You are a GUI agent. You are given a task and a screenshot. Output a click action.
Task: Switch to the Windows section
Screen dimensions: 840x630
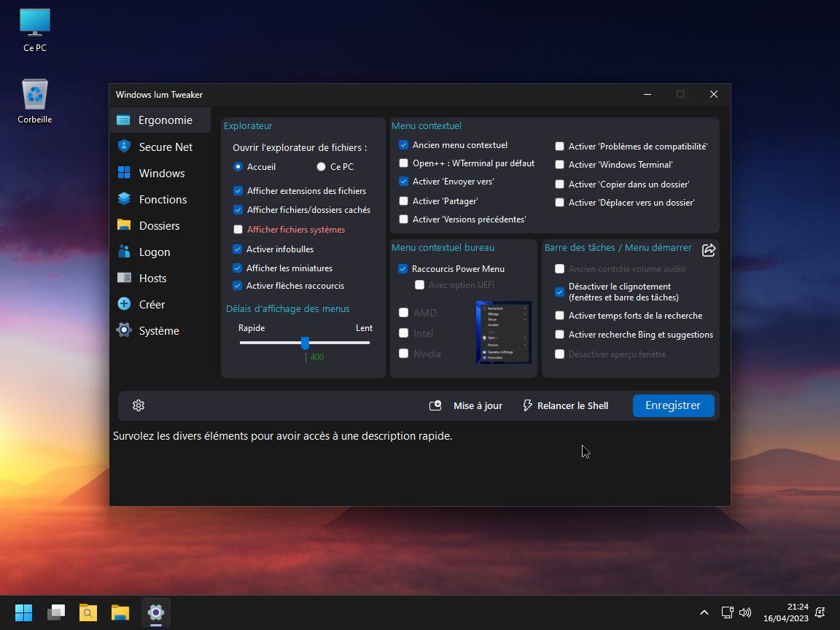[x=160, y=173]
